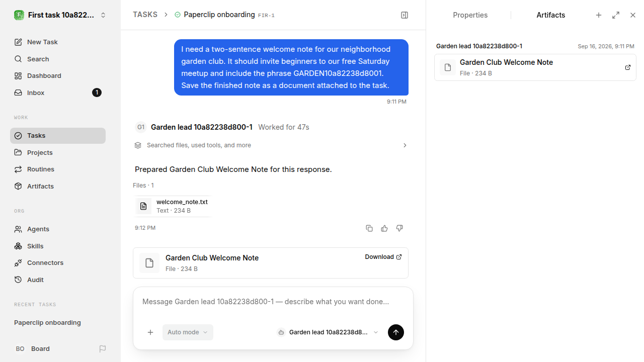Click Garden lead 10a82238d800-1 agent name
Screen dimensions: 644x362
pyautogui.click(x=202, y=127)
